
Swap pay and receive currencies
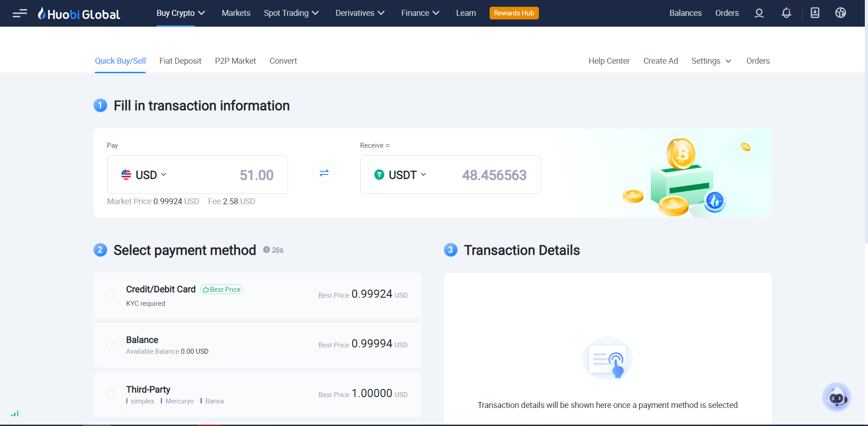pyautogui.click(x=324, y=173)
